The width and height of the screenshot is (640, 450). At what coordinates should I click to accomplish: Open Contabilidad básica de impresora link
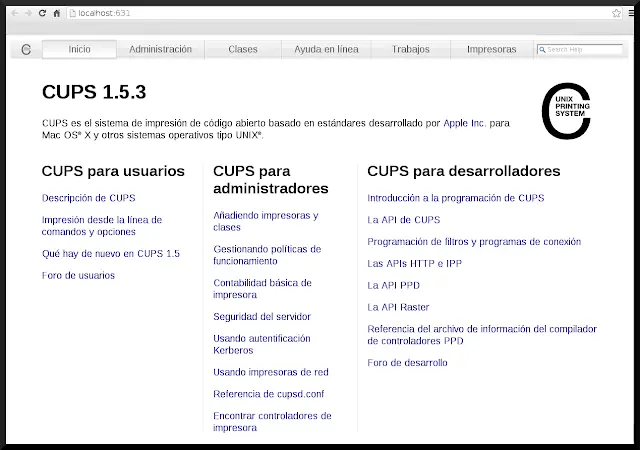pyautogui.click(x=262, y=289)
